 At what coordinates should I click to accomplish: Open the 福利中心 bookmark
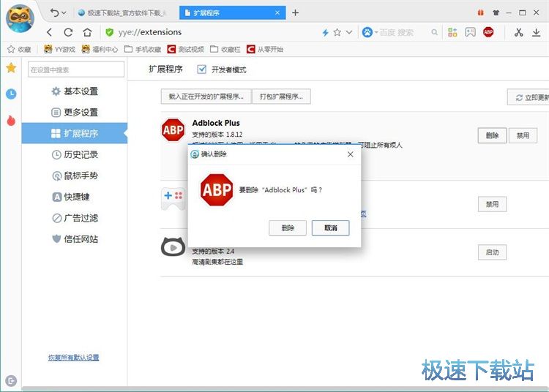[100, 49]
